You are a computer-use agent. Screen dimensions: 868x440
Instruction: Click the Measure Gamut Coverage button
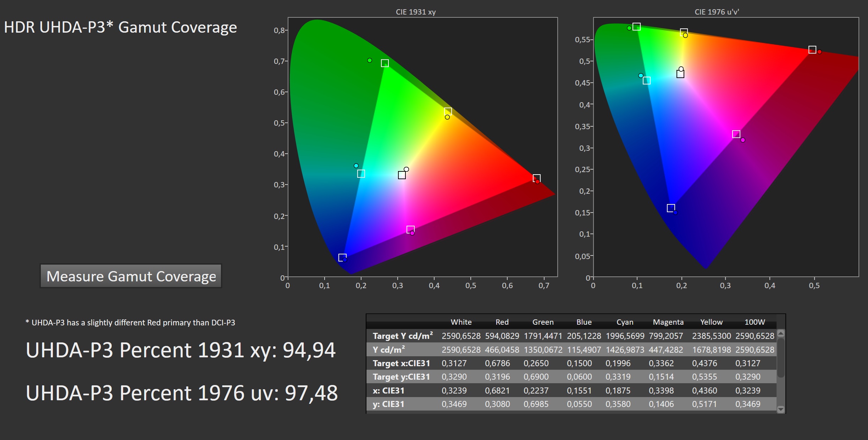point(131,276)
